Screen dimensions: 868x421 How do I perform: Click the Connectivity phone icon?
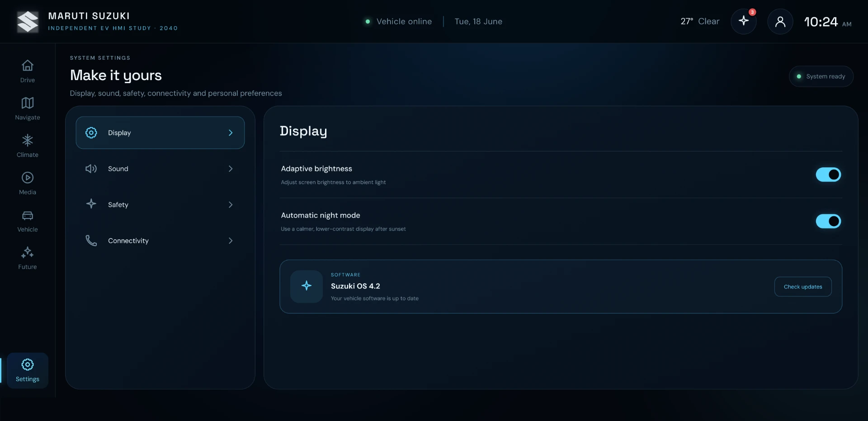(91, 241)
